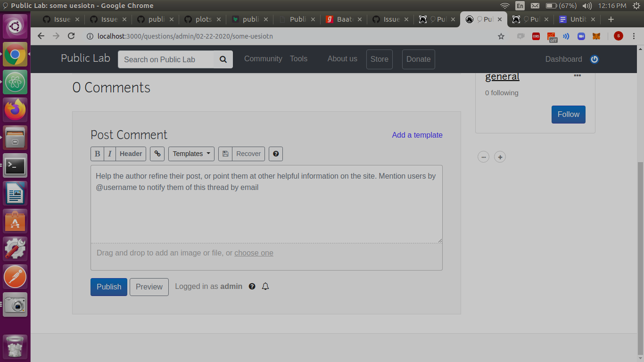Switch to the plots GitHub tab

pos(202,19)
